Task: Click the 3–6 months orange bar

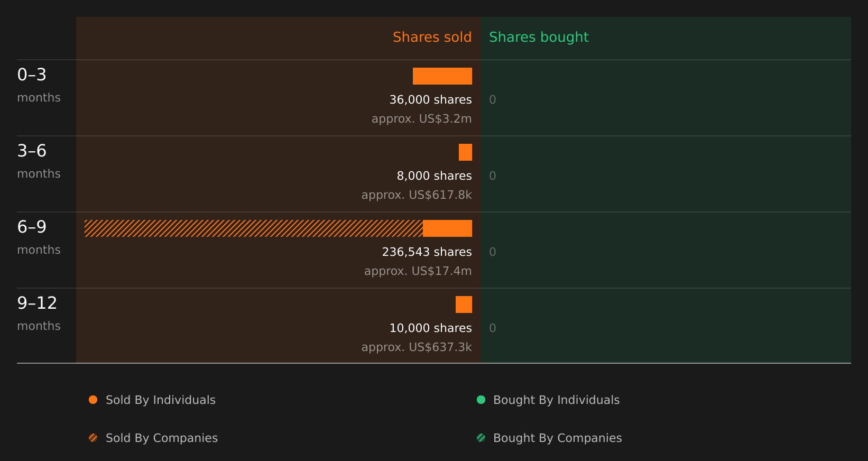Action: [x=465, y=152]
